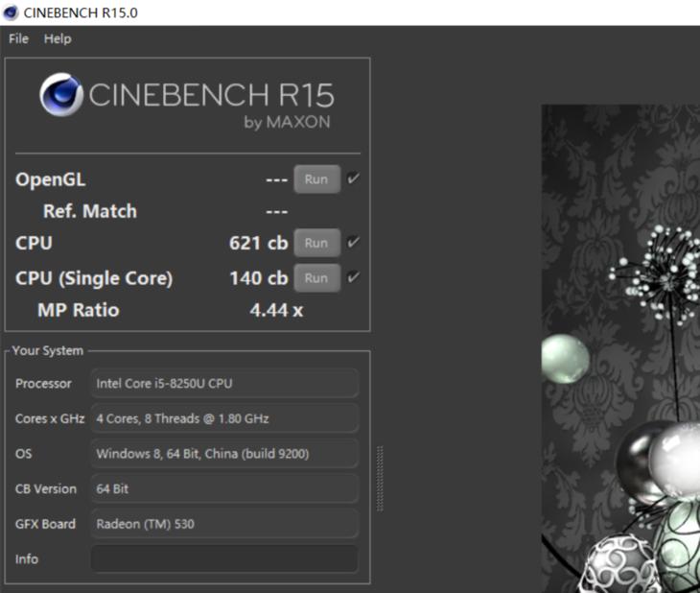Run the CPU multi-core benchmark
The image size is (700, 593).
[316, 243]
